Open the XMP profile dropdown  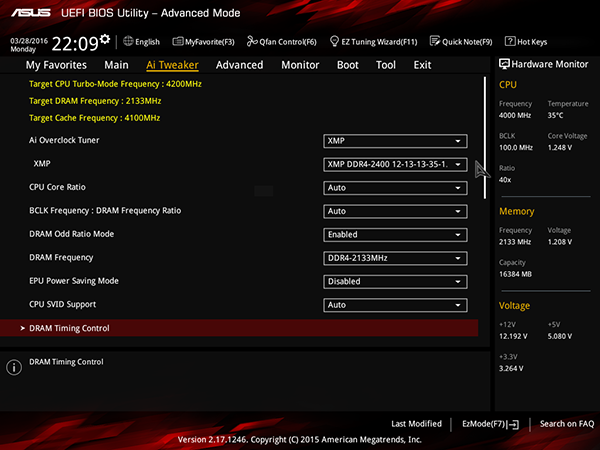tap(395, 165)
